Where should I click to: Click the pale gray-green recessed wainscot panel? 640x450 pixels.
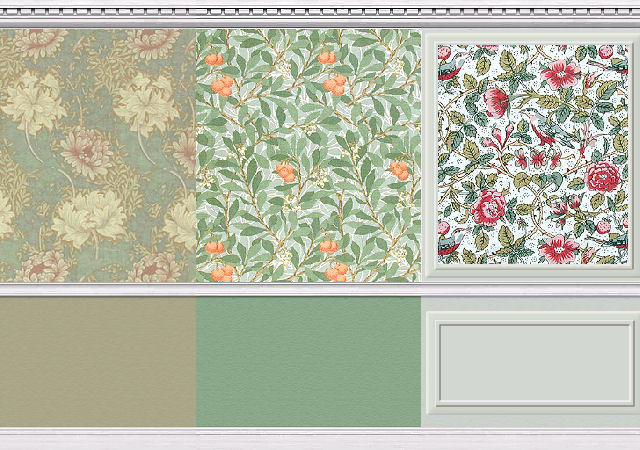[530, 362]
